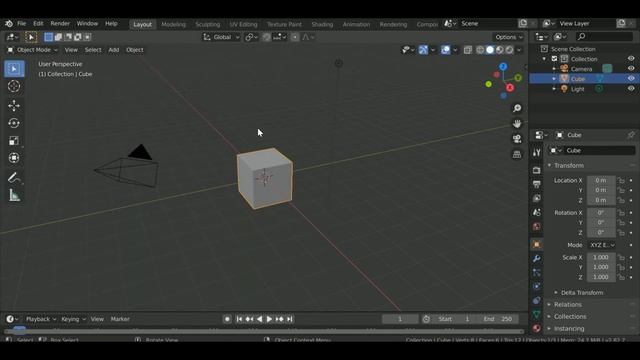Select the Cursor tool
The width and height of the screenshot is (640, 360).
click(x=14, y=86)
